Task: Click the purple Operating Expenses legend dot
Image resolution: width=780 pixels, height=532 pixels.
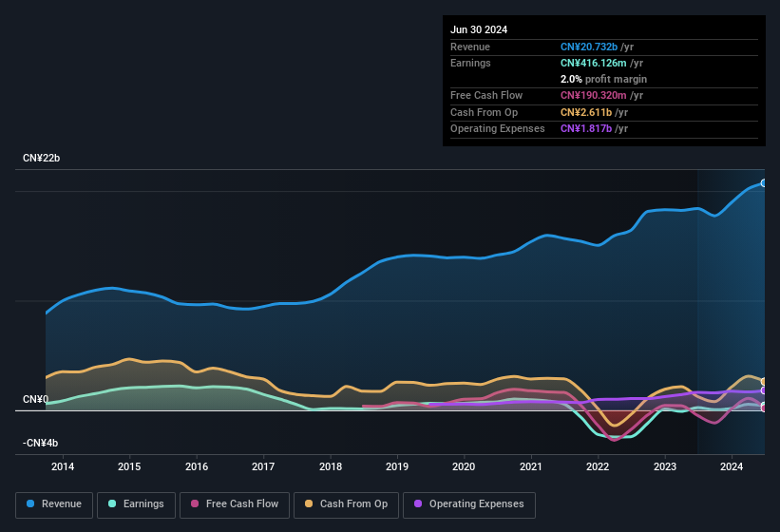Action: tap(418, 504)
